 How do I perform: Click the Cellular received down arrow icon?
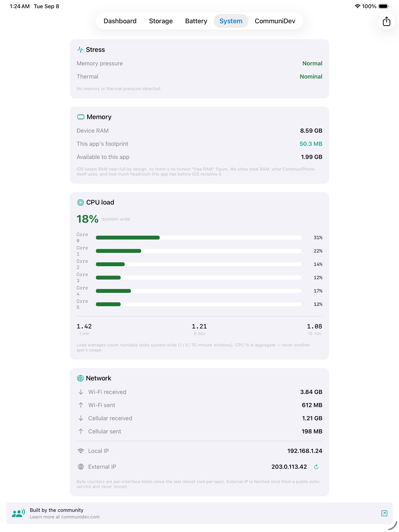[81, 418]
